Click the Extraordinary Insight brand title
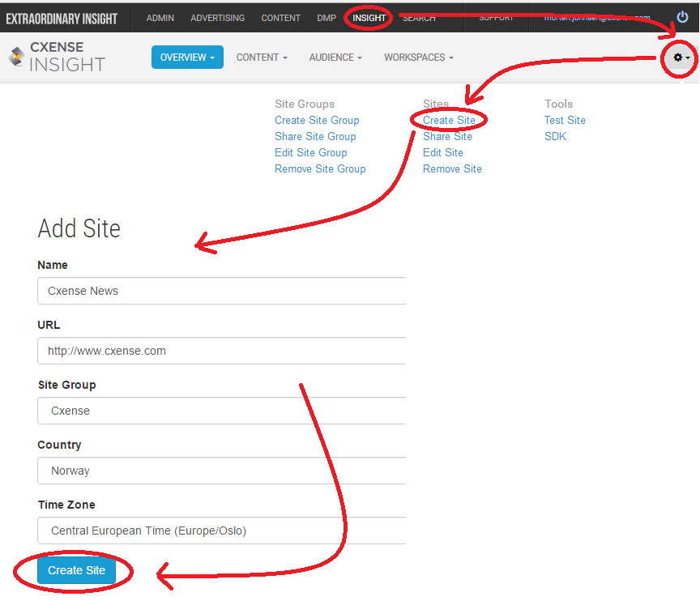Viewport: 700px width, 601px height. pyautogui.click(x=62, y=19)
